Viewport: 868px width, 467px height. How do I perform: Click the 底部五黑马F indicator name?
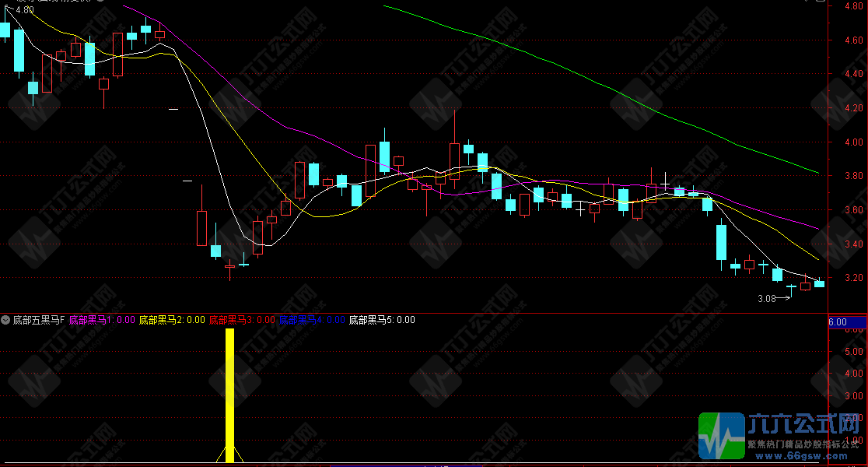point(38,320)
